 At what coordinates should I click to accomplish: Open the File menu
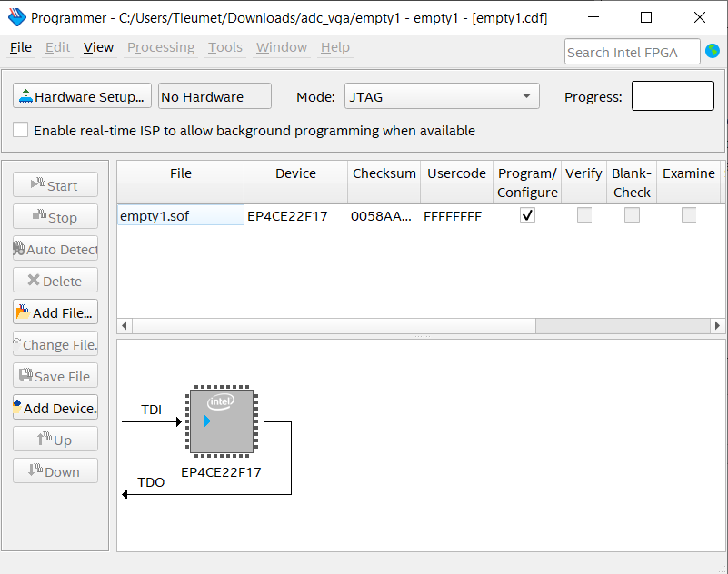pyautogui.click(x=21, y=47)
